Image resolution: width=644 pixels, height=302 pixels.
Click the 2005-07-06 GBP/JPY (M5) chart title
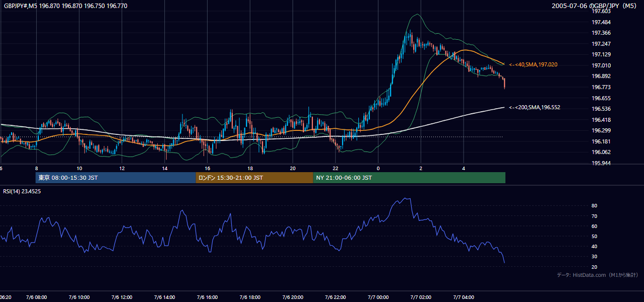tap(595, 6)
